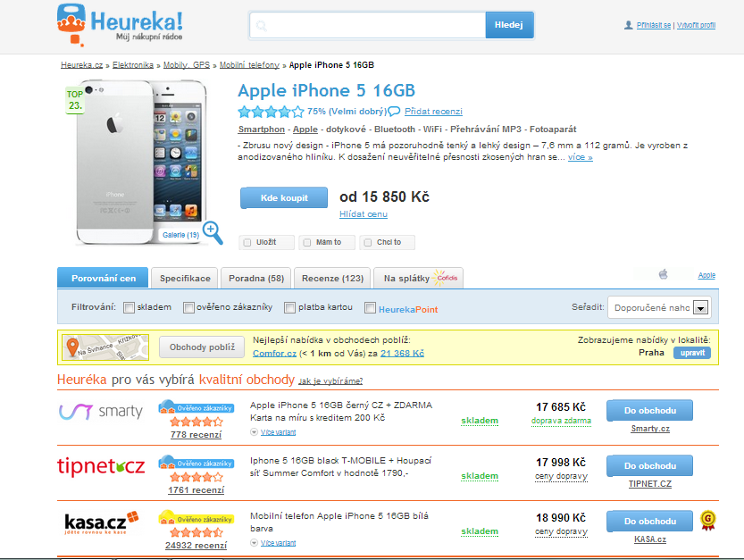Switch to Na splátky tab
Viewport: 744px width, 560px height.
419,278
